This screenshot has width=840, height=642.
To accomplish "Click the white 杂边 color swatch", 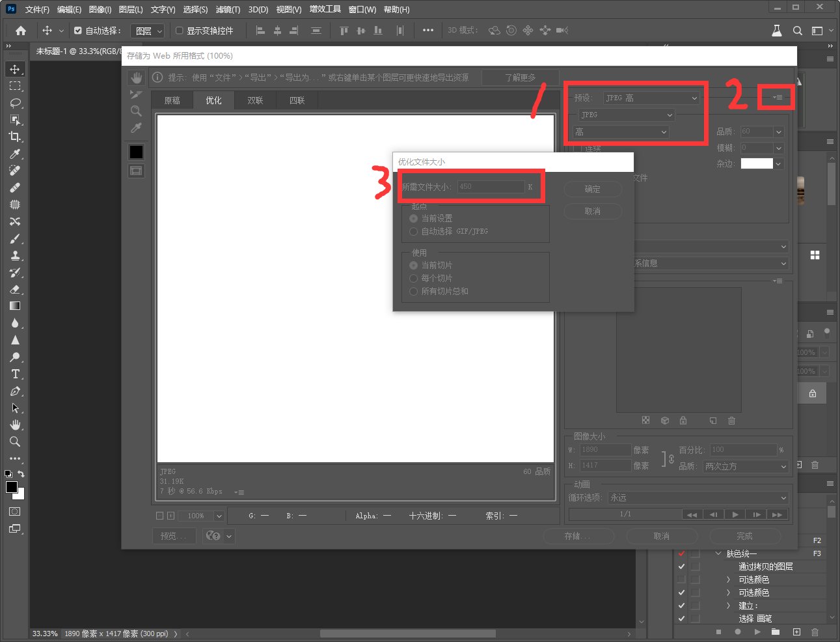I will 757,163.
